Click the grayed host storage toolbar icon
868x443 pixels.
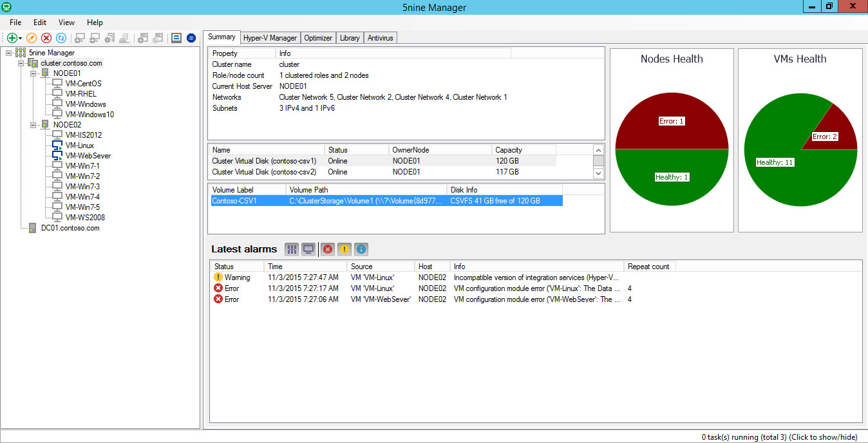pyautogui.click(x=124, y=38)
